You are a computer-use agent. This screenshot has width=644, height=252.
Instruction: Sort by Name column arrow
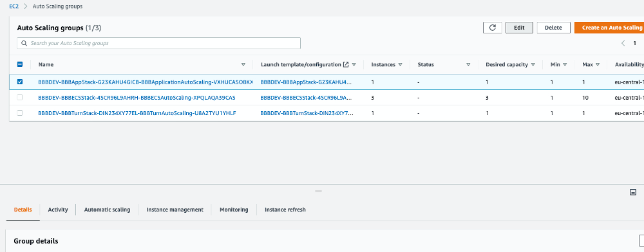[243, 65]
